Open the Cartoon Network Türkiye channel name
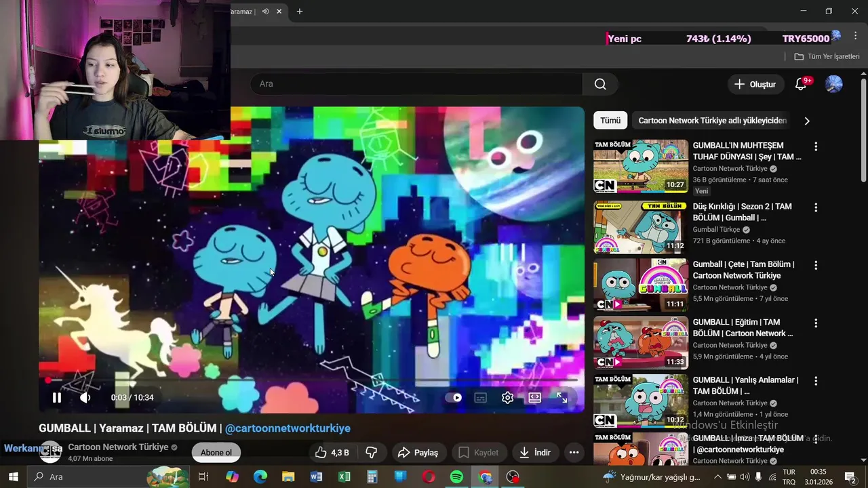 point(118,447)
